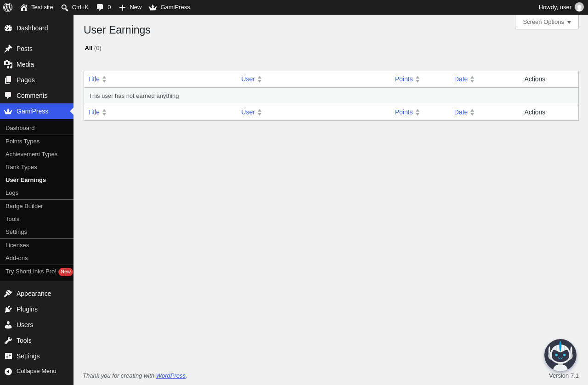Click the bottom Title column header link
588x385 pixels.
coord(94,112)
